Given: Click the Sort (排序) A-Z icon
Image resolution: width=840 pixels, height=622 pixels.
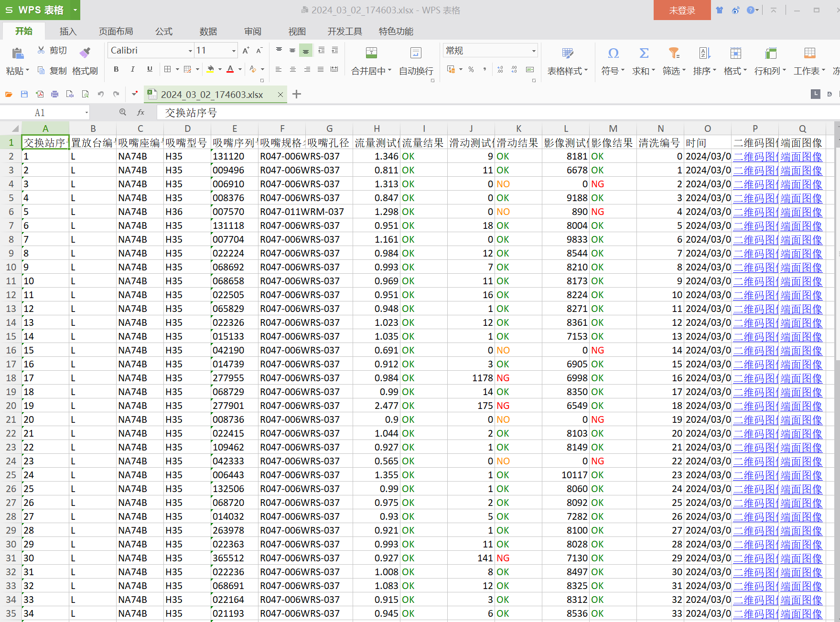Looking at the screenshot, I should pos(704,53).
